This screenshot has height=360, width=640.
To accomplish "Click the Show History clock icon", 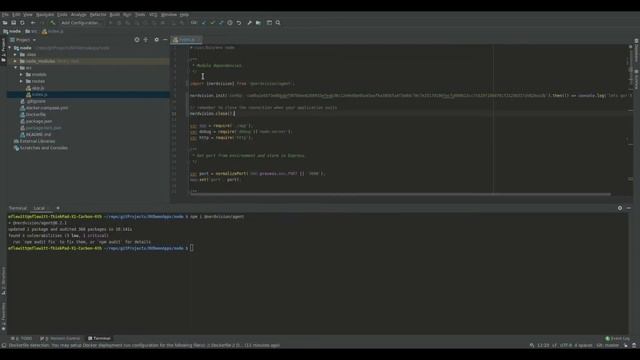I will point(230,23).
